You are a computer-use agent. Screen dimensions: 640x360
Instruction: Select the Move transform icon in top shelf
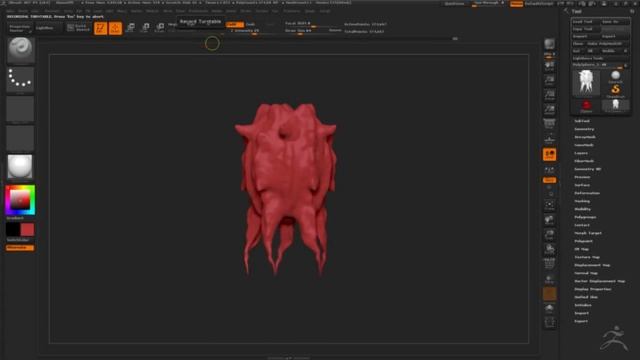coord(131,28)
